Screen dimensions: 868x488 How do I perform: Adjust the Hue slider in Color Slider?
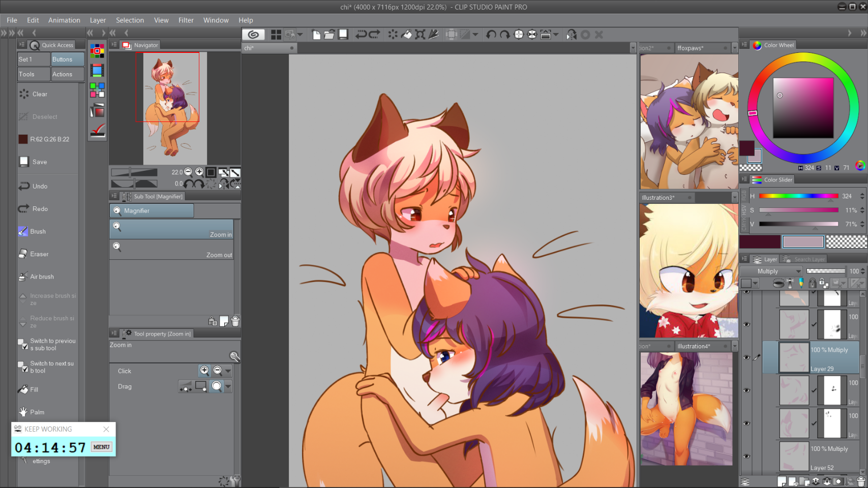coord(798,196)
